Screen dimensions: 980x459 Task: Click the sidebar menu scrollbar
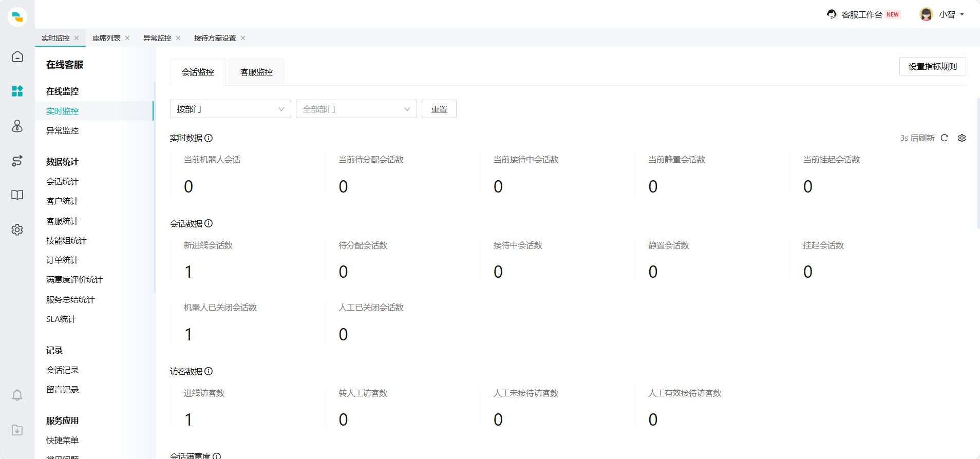(x=155, y=187)
